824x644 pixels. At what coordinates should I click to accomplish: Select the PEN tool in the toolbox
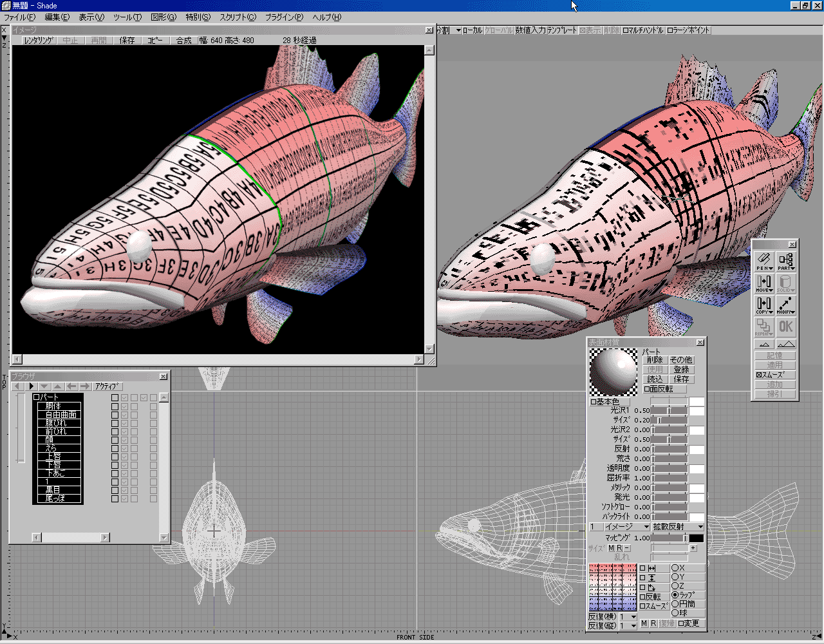click(763, 261)
